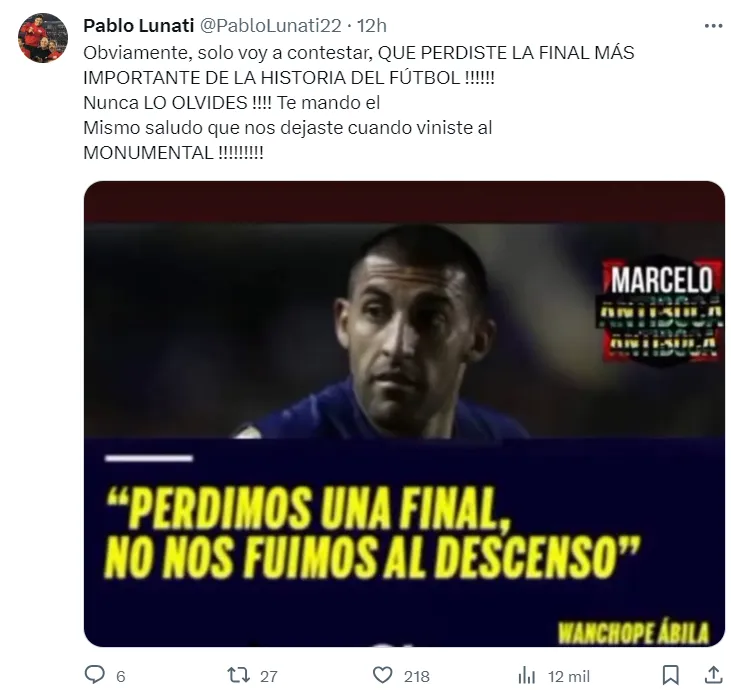The width and height of the screenshot is (731, 690).
Task: Open the reply speech bubble icon
Action: [x=95, y=675]
